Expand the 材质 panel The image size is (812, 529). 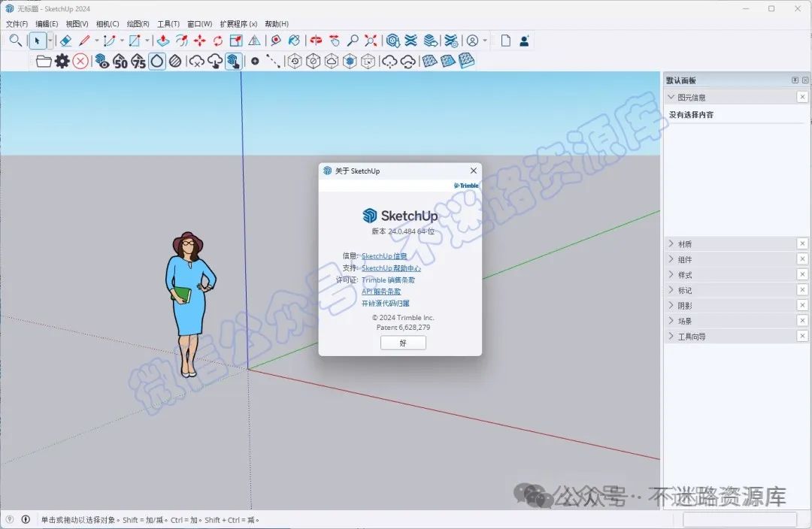tap(671, 243)
